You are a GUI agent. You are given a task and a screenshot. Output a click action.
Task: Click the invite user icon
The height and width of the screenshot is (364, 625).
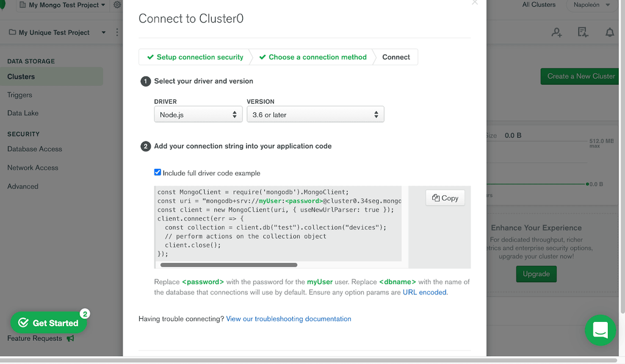tap(557, 33)
